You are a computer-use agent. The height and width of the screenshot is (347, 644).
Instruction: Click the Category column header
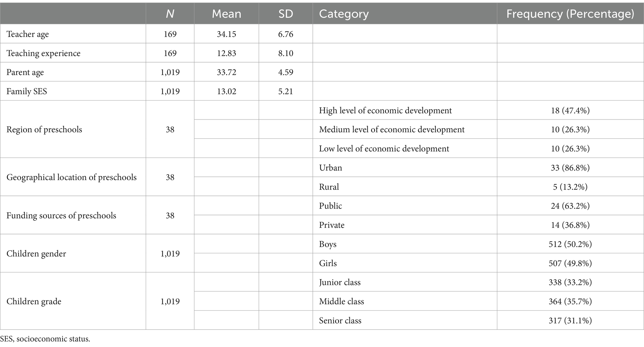[344, 14]
